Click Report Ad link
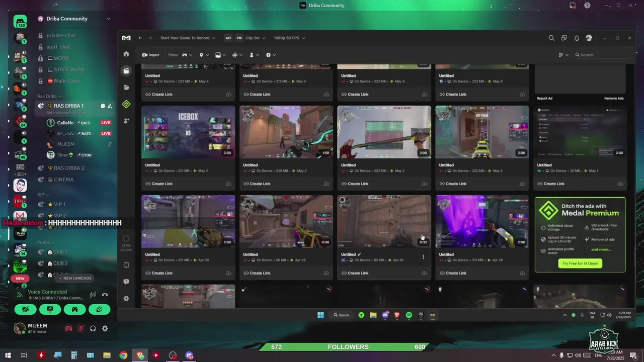The image size is (644, 362). [x=544, y=99]
